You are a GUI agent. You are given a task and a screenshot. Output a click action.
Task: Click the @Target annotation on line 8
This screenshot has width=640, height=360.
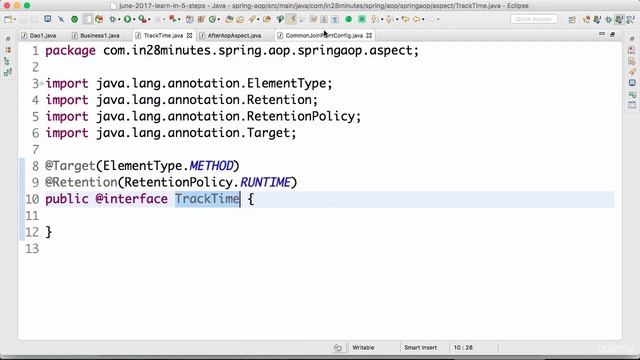point(70,166)
